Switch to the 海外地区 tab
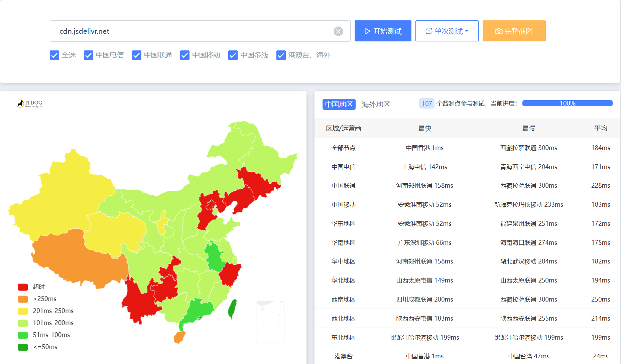Screen dimensions: 621x364 click(376, 104)
